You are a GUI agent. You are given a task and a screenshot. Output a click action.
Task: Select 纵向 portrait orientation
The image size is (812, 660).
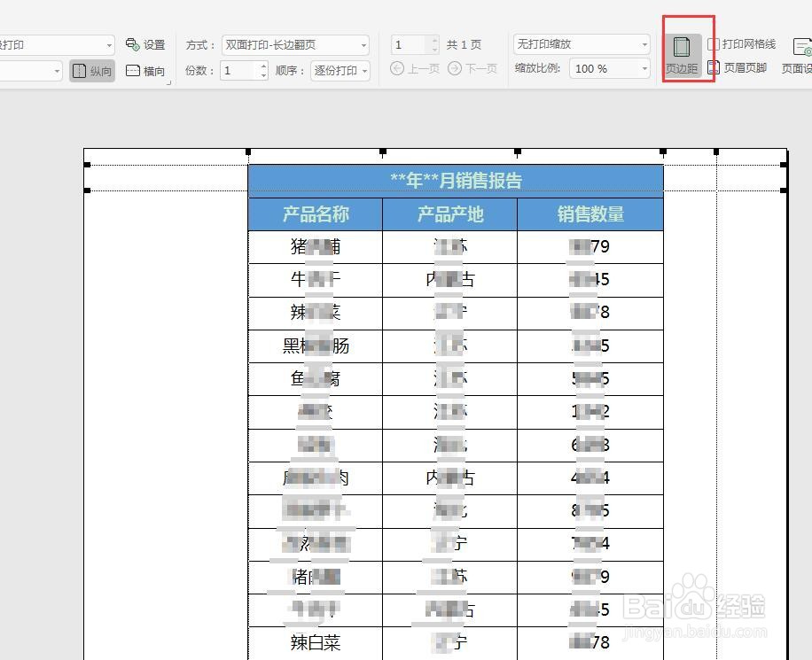[91, 71]
